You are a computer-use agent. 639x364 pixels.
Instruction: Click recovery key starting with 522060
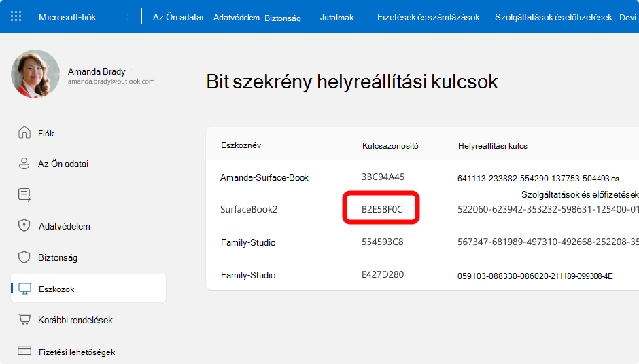point(548,209)
